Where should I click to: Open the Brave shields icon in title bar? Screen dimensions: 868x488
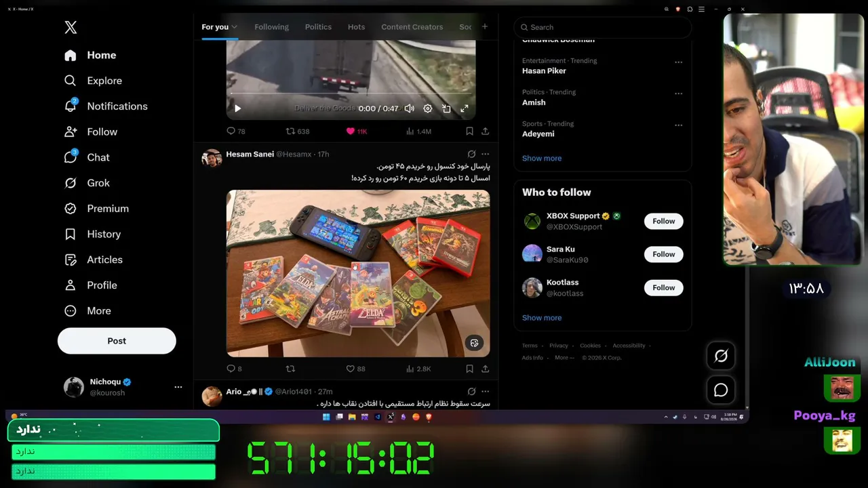click(x=678, y=9)
